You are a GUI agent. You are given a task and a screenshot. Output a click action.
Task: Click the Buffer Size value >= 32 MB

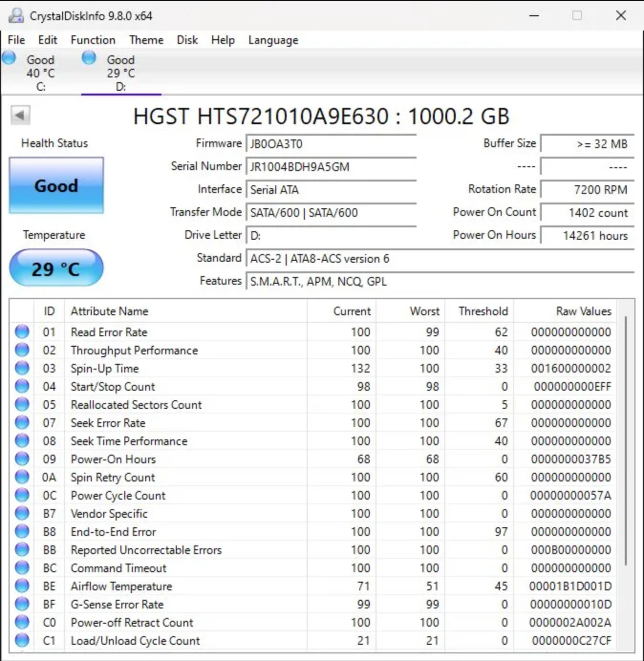(x=587, y=144)
